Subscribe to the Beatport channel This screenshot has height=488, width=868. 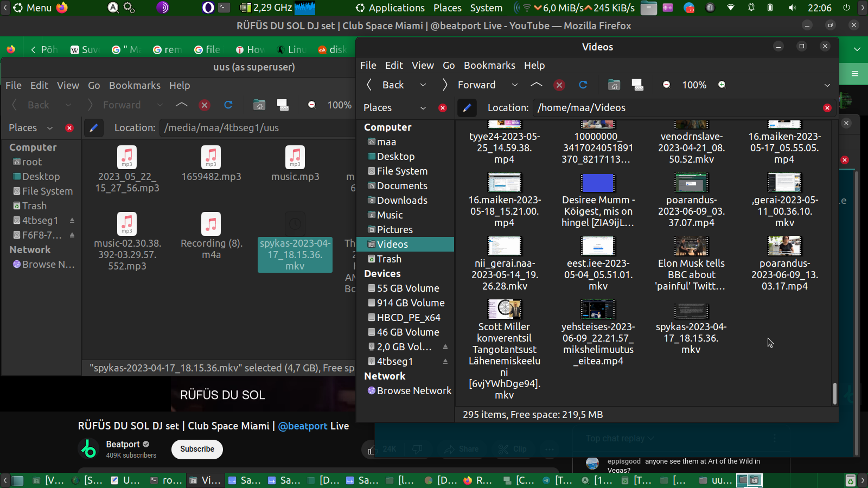tap(197, 449)
